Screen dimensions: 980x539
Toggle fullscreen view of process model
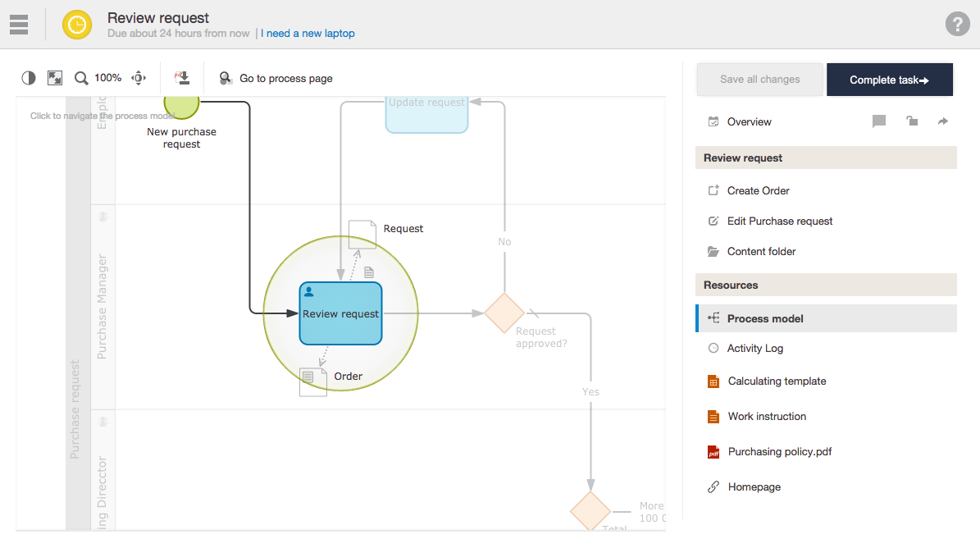55,78
